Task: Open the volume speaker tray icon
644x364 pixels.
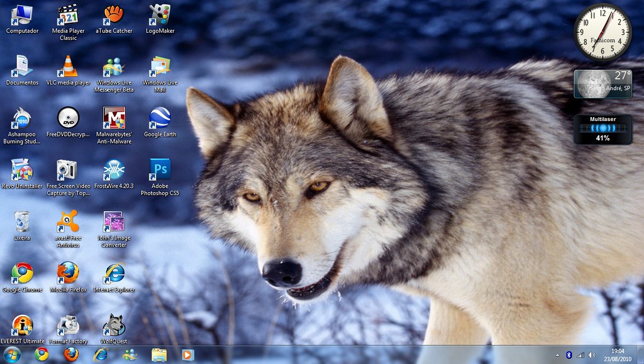Action: [592, 355]
